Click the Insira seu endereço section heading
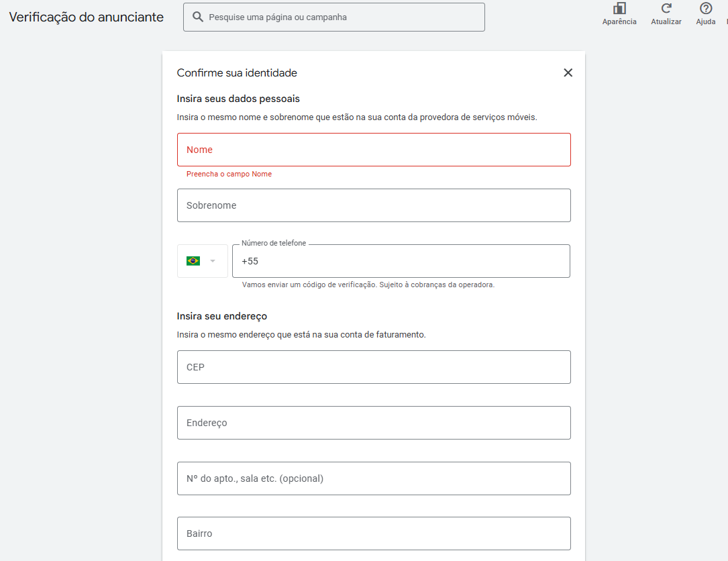728x561 pixels. pos(222,316)
